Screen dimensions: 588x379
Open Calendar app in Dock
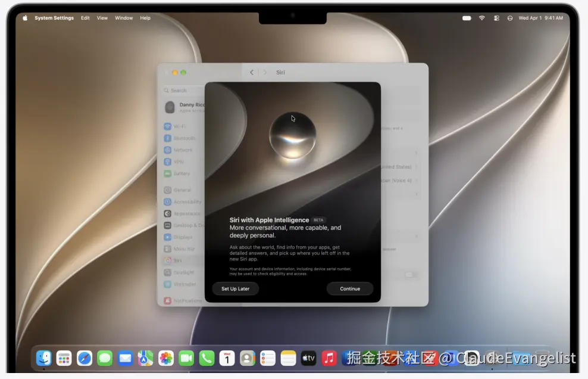227,358
